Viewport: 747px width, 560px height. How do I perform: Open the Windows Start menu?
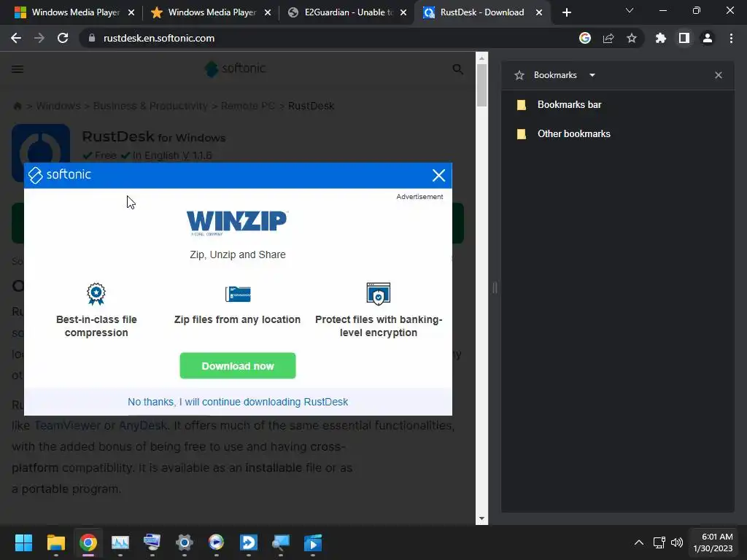pos(23,542)
